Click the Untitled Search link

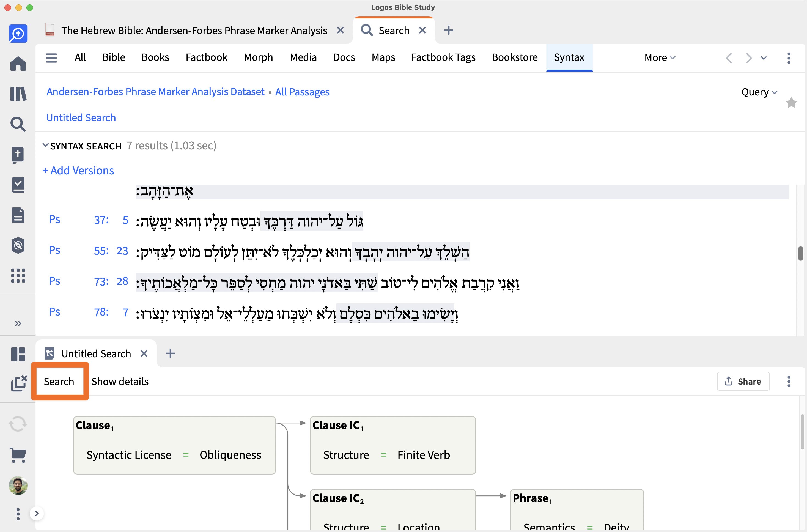81,117
